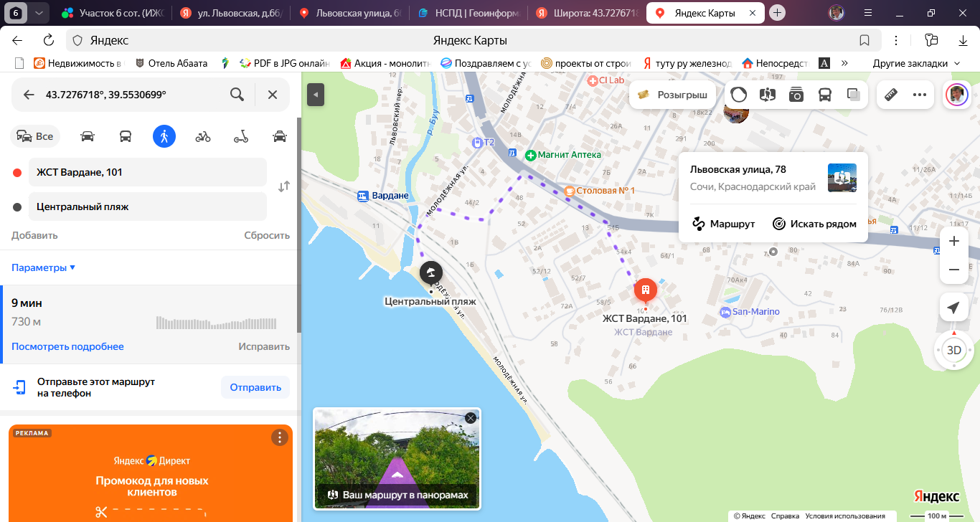Open 'Посмотреть подробнее' route details
Viewport: 980px width, 522px height.
point(67,346)
